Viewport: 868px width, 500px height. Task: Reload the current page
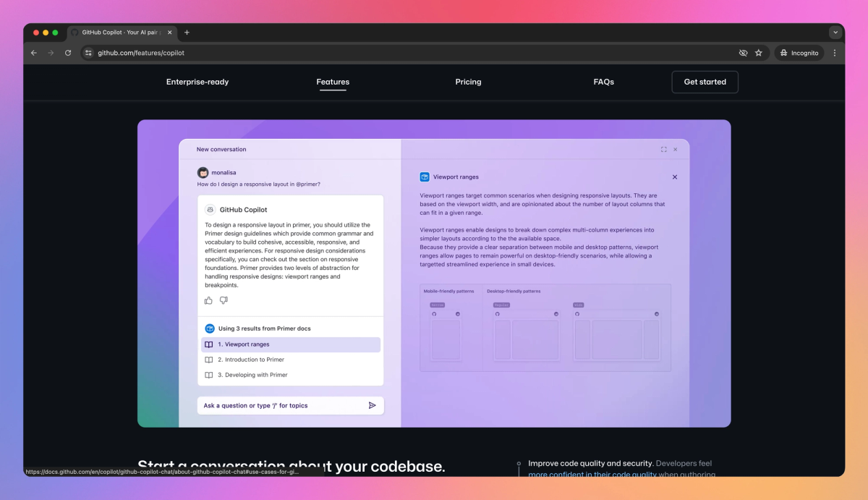click(x=68, y=53)
